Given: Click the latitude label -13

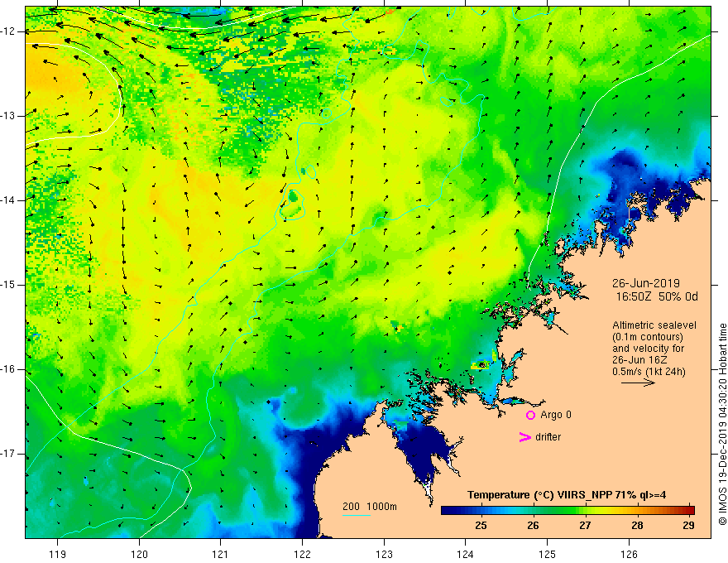Looking at the screenshot, I should [9, 116].
